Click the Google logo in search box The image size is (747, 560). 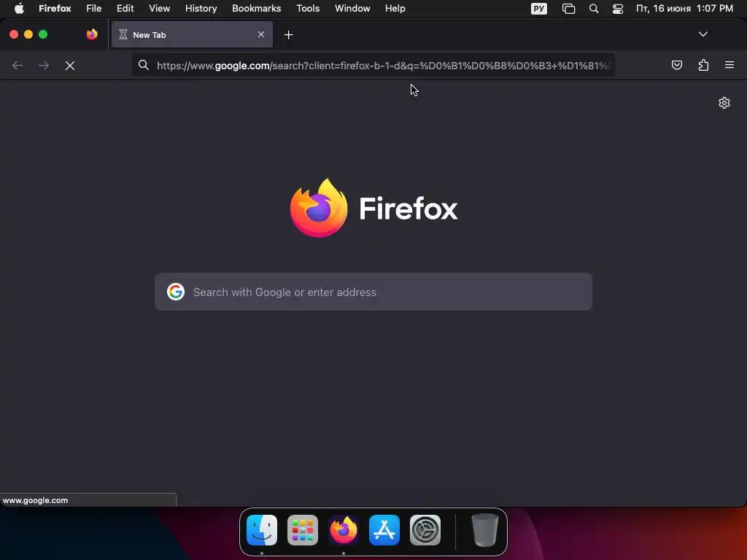click(x=176, y=292)
